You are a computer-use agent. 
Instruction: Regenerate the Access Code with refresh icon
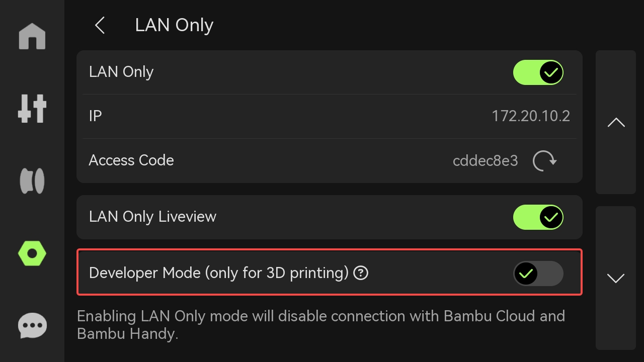point(545,160)
